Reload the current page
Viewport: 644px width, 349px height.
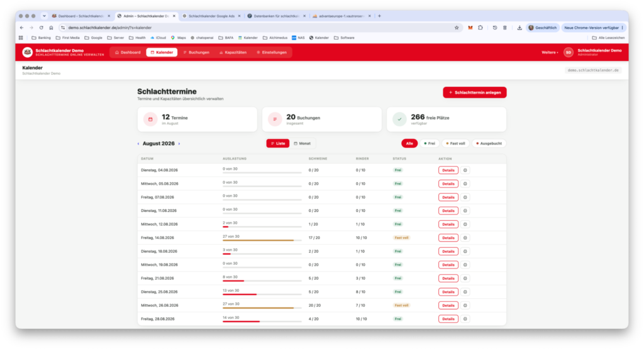pos(41,28)
